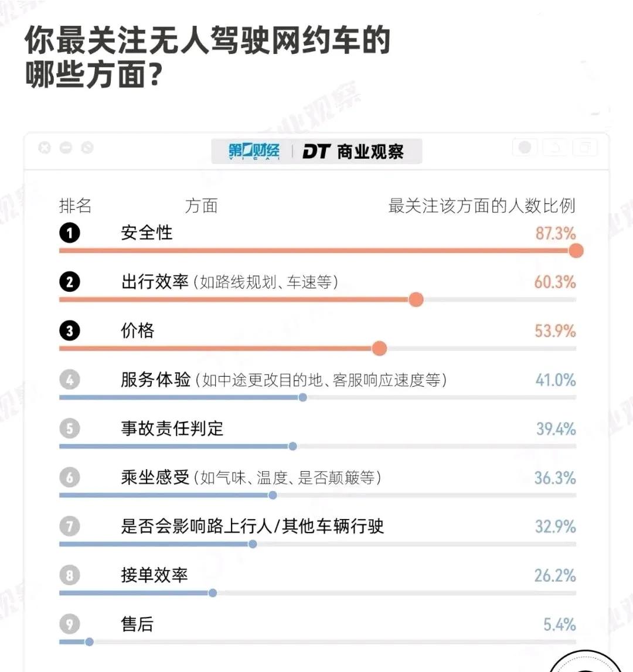Viewport: 633px width, 672px height.
Task: Click the 售后 blue bar endpoint
Action: 89,642
